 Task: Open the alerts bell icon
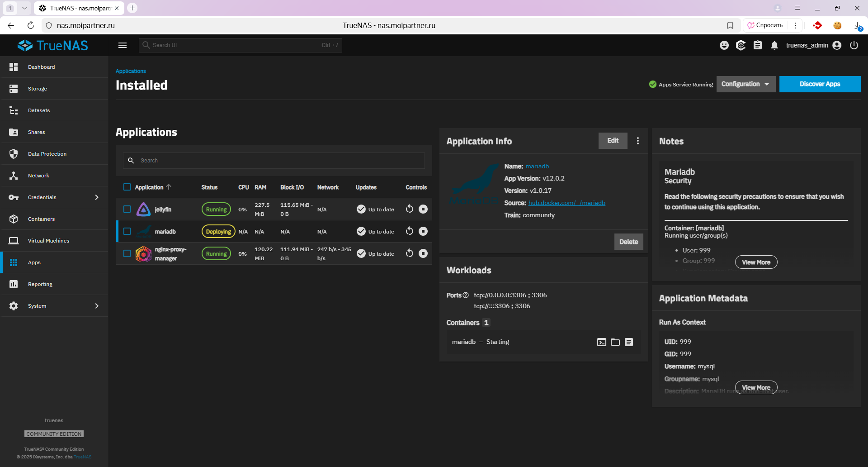(x=774, y=45)
